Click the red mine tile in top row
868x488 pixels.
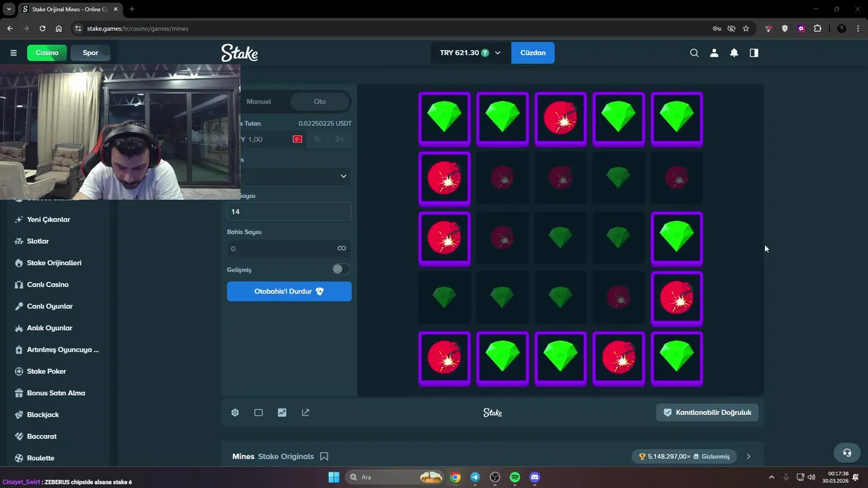click(560, 119)
